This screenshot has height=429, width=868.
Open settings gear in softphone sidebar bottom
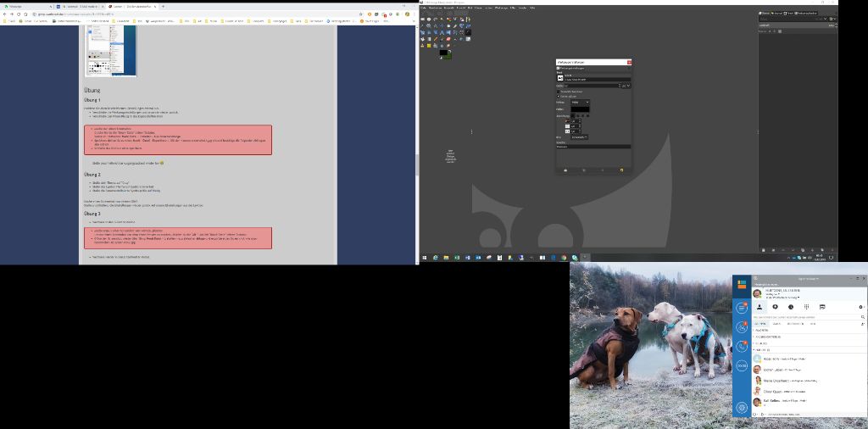742,408
